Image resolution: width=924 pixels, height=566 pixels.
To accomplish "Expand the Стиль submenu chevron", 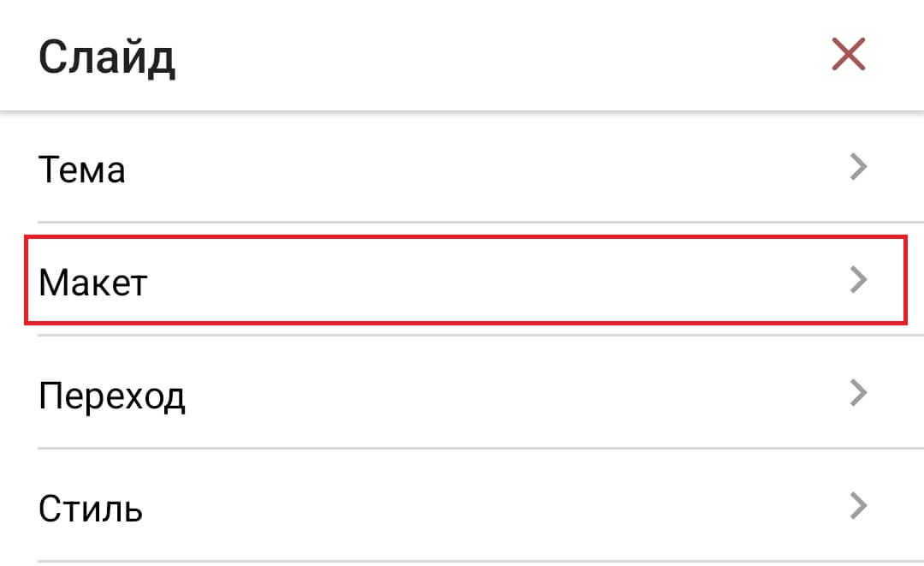I will (858, 507).
